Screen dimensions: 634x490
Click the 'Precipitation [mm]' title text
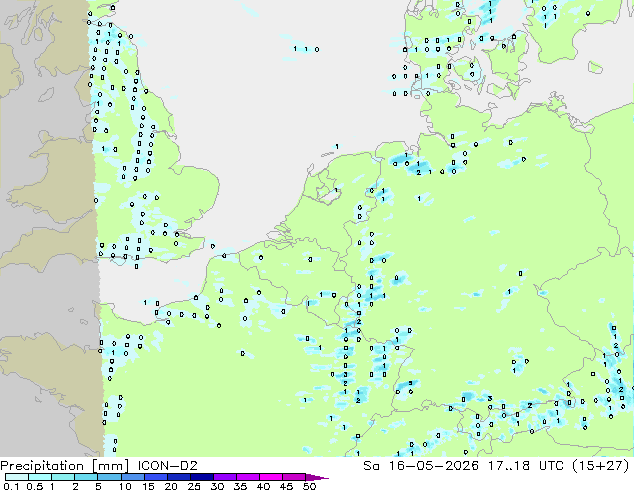[65, 466]
